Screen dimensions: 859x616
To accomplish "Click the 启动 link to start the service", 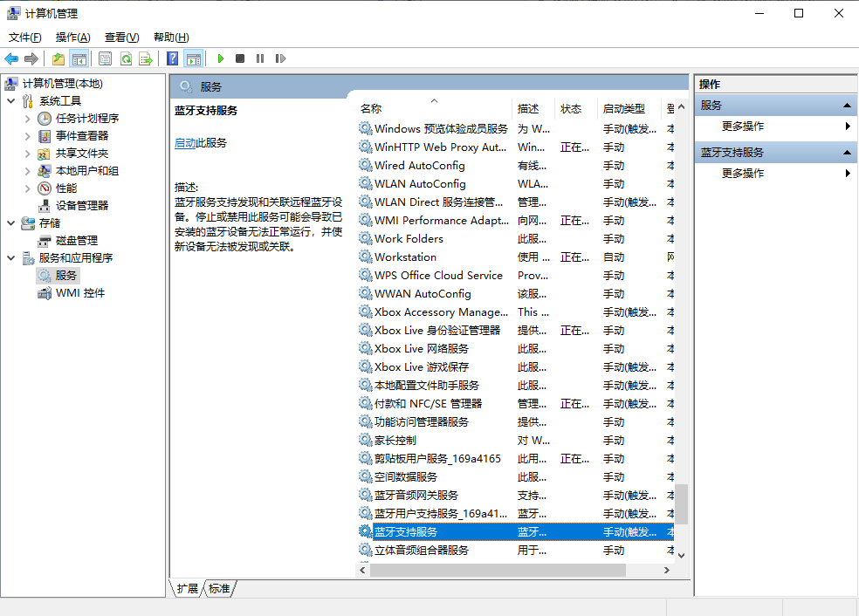I will (x=184, y=143).
